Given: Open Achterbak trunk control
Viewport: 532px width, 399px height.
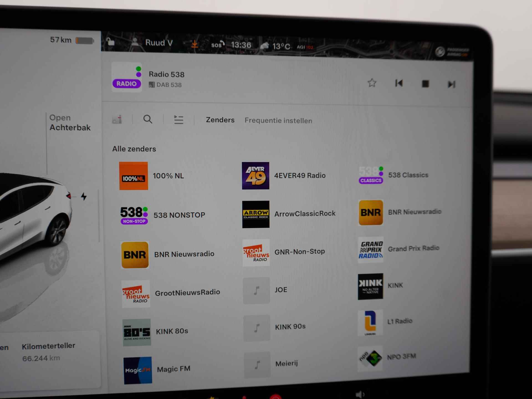Looking at the screenshot, I should [x=70, y=122].
